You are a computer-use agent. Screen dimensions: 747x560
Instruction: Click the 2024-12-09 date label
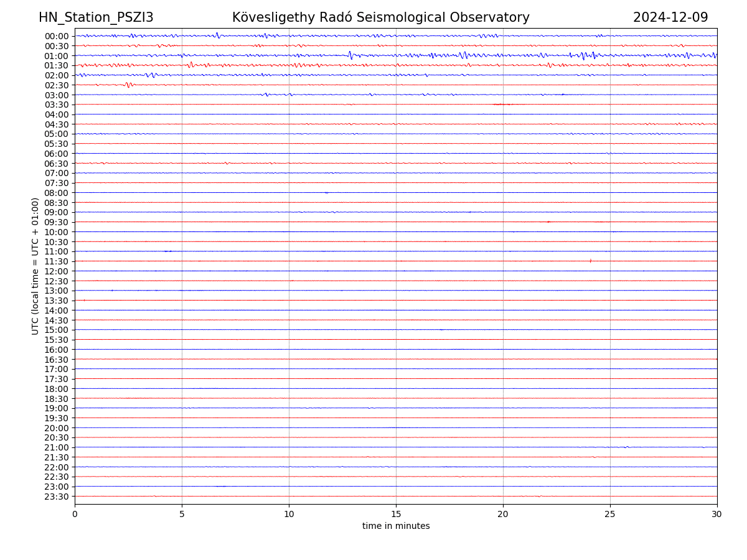(670, 17)
